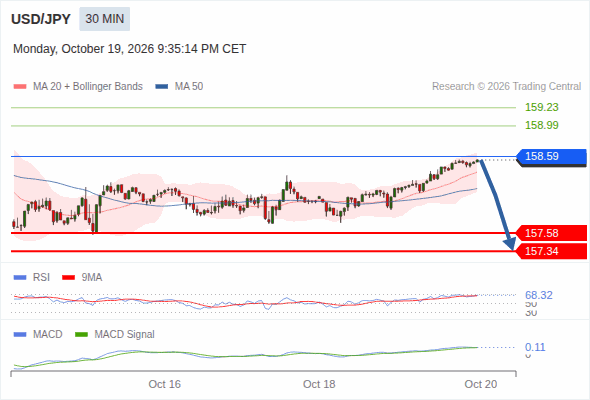Click the USD/JPY pair title

tap(41, 19)
